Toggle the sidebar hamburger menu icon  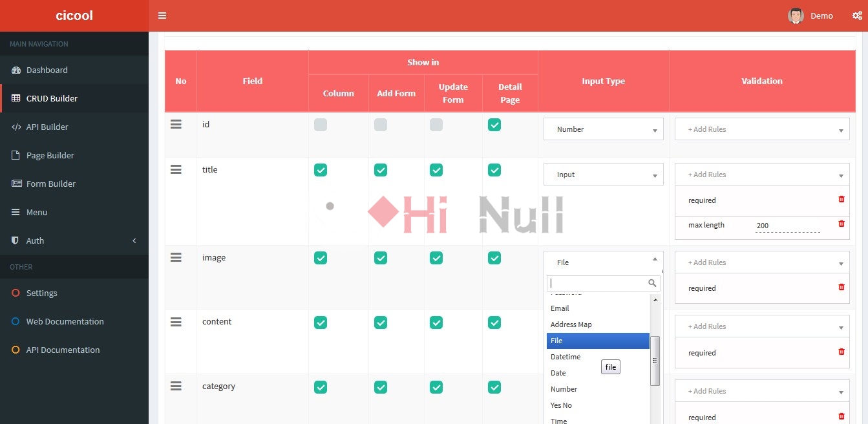pyautogui.click(x=162, y=16)
